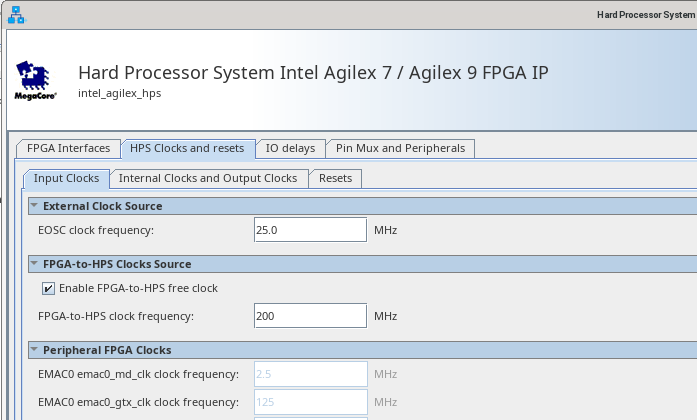This screenshot has height=420, width=697.
Task: Click the EOSC clock frequency field
Action: (310, 230)
